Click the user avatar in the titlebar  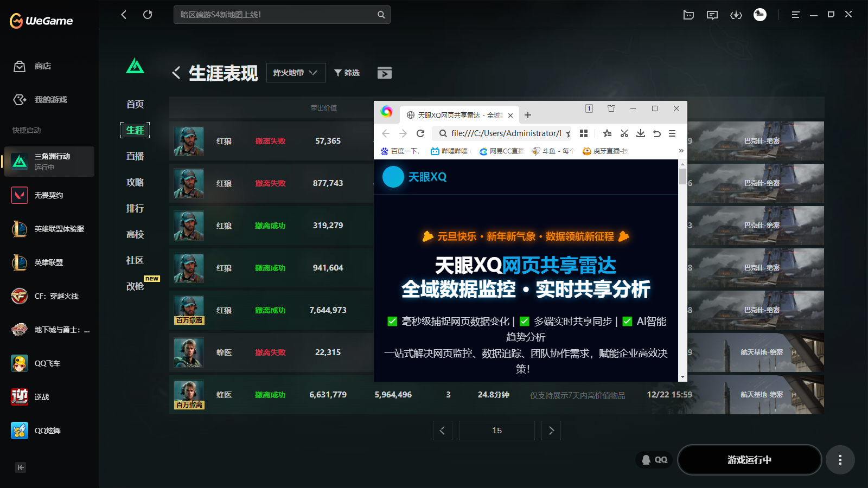coord(759,15)
